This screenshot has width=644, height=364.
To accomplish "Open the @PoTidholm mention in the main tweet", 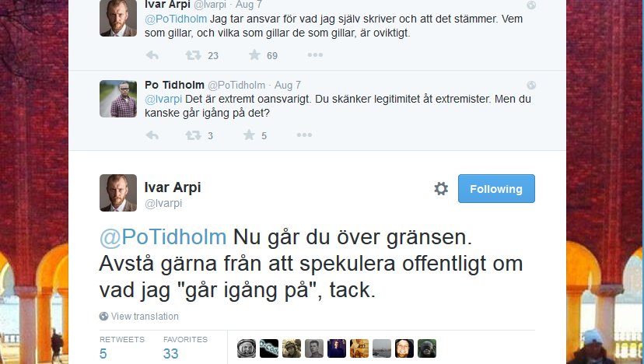I will pyautogui.click(x=163, y=237).
